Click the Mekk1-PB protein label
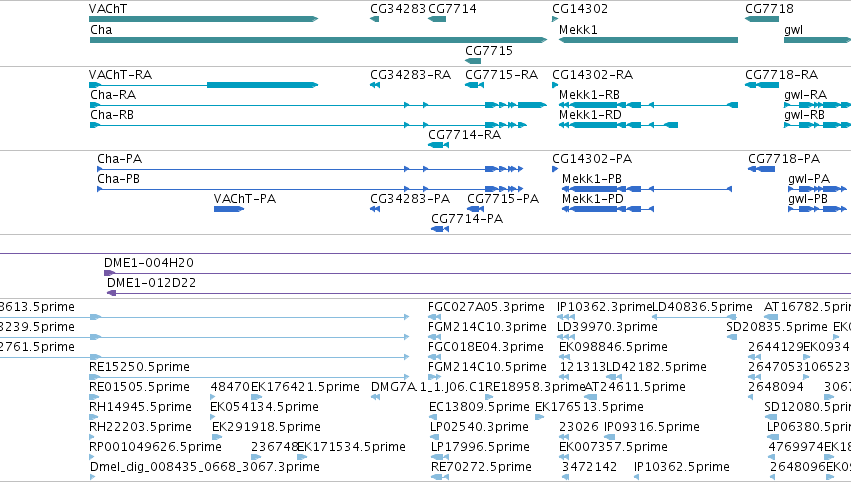851x482 pixels. tap(592, 179)
